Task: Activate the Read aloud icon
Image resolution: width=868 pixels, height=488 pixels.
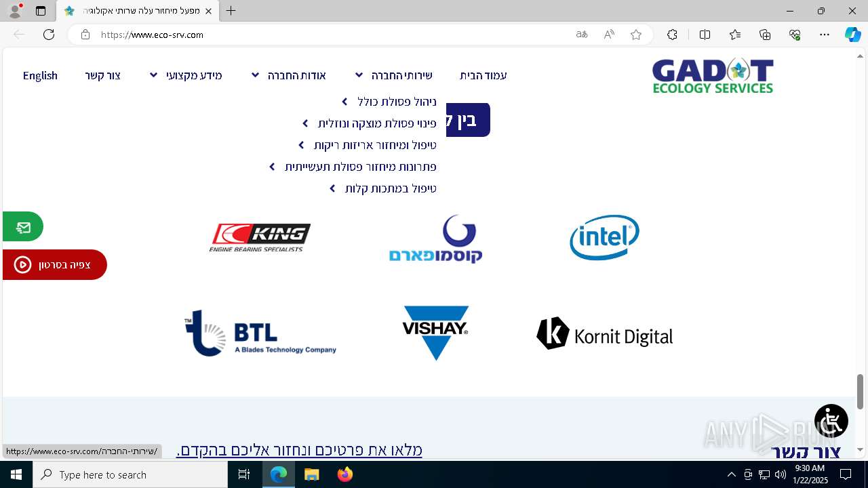Action: click(609, 35)
